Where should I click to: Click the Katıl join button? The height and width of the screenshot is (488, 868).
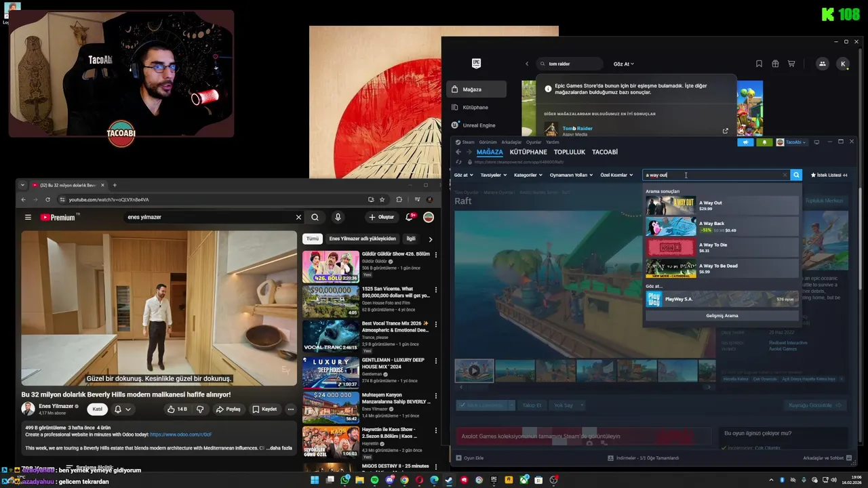(x=98, y=409)
